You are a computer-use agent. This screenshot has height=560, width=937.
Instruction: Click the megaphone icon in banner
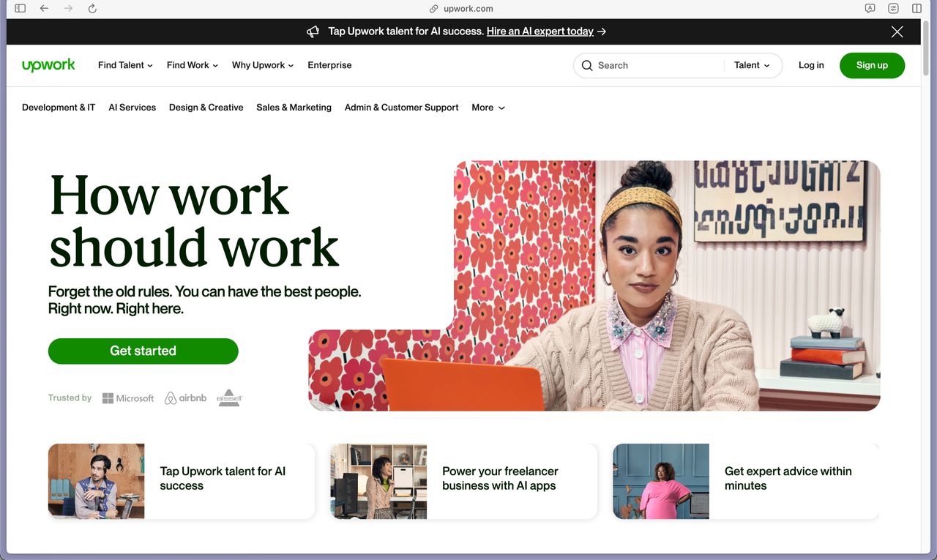(x=313, y=31)
